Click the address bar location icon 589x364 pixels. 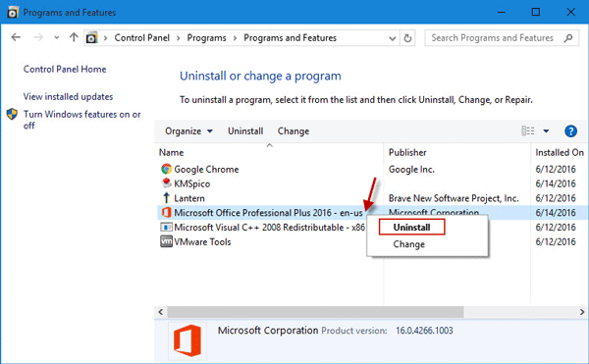coord(91,38)
